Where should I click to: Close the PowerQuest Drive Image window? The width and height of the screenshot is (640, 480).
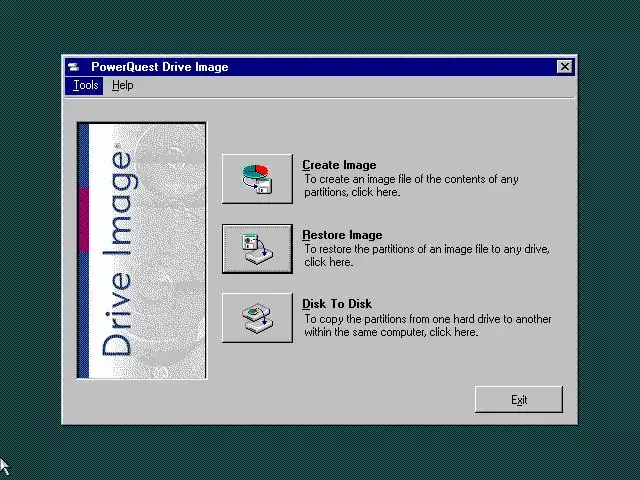pyautogui.click(x=565, y=67)
